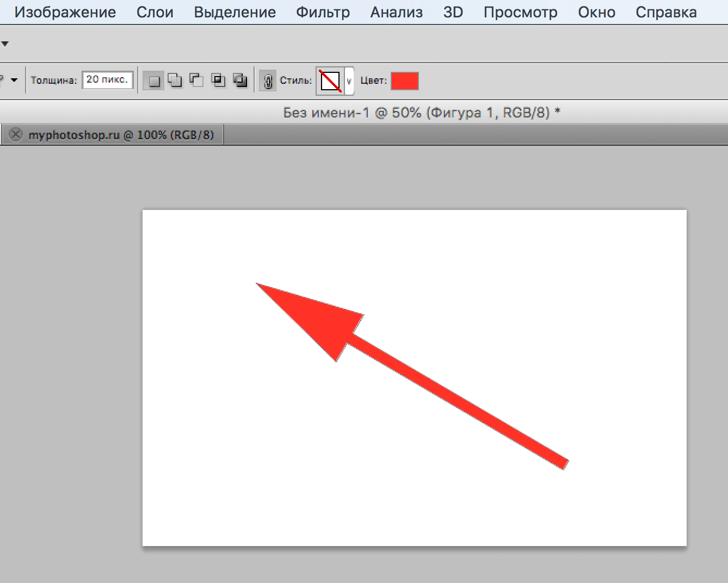Open the shape options dropdown before Толщина
Image resolution: width=728 pixels, height=583 pixels.
pos(14,80)
